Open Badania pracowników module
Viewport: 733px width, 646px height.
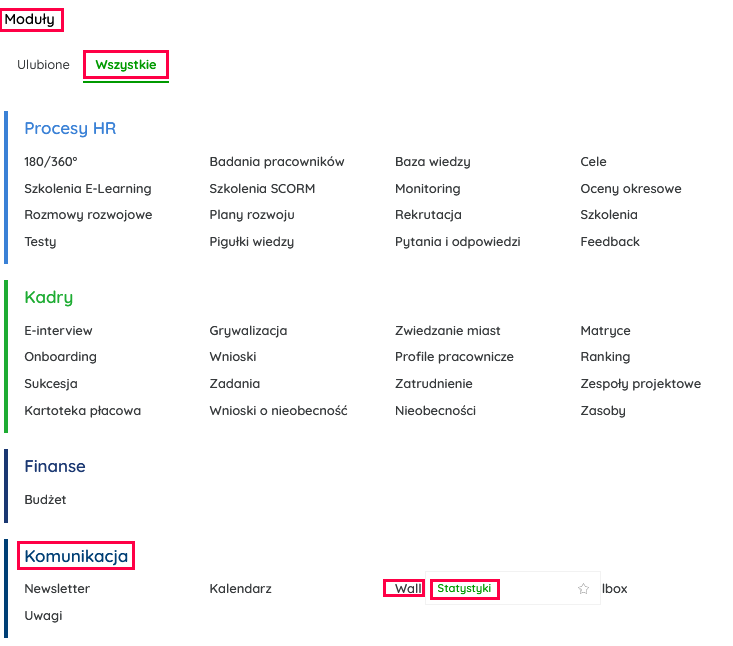pos(276,162)
